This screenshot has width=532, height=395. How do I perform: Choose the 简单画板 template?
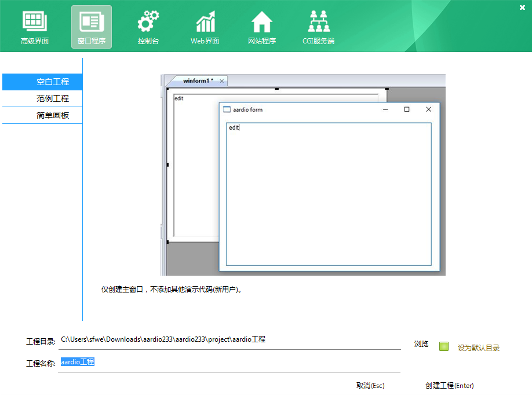tap(52, 115)
